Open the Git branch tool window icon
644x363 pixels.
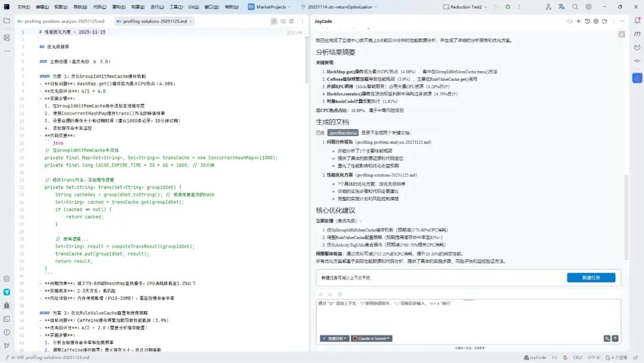coord(7,346)
